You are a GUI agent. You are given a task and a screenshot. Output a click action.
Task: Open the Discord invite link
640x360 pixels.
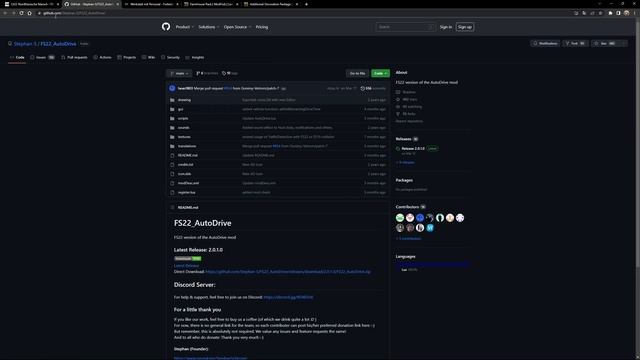point(288,298)
